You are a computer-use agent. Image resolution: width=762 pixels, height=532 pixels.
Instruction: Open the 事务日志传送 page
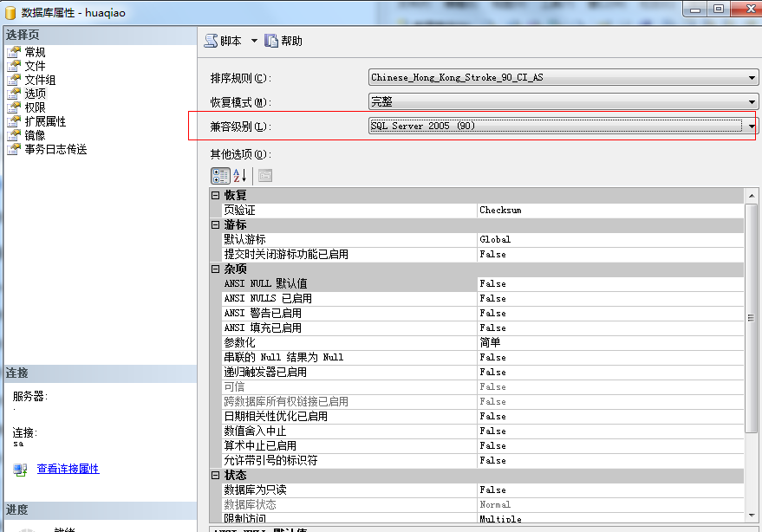click(x=55, y=149)
